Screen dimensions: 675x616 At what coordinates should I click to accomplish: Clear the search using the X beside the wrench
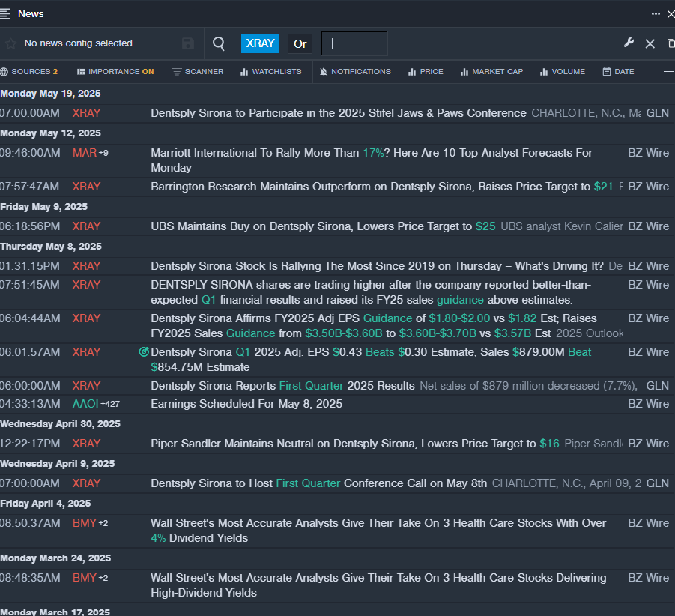[650, 43]
